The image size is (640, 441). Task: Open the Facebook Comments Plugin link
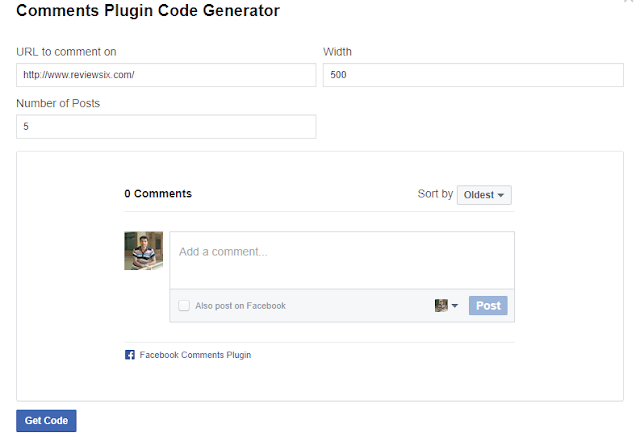click(x=195, y=355)
